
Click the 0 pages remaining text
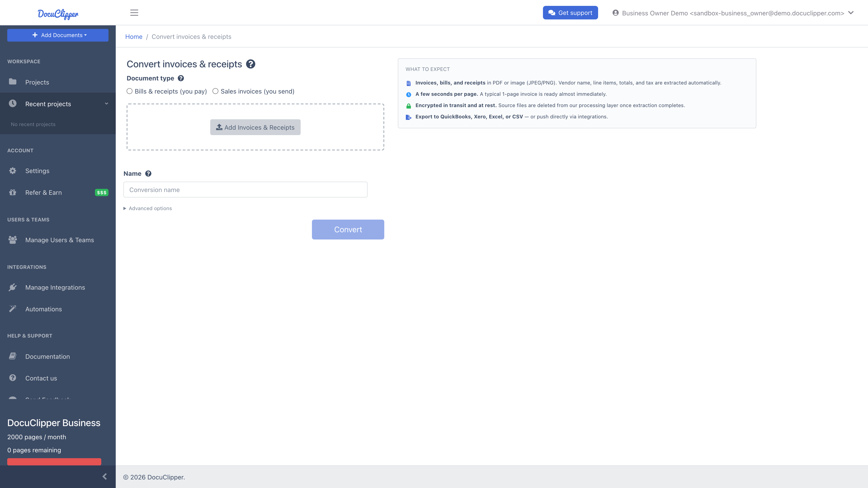point(34,450)
